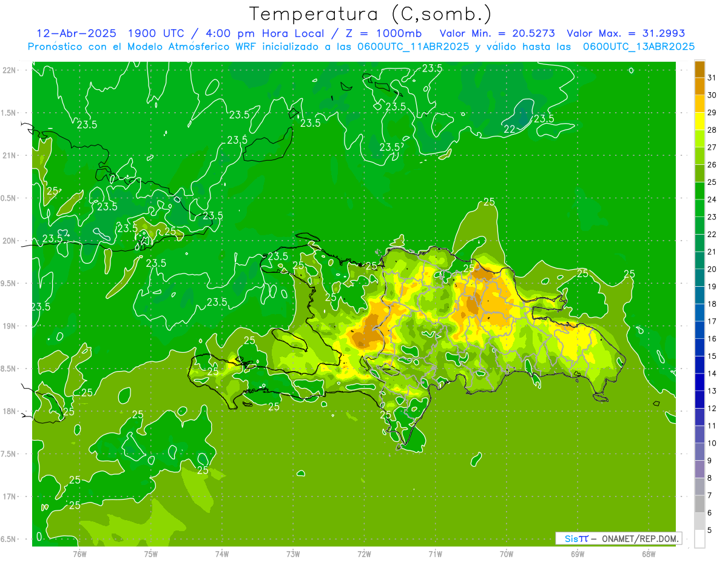
Task: Click the "Valor Max. = 31.2993" value
Action: click(626, 33)
